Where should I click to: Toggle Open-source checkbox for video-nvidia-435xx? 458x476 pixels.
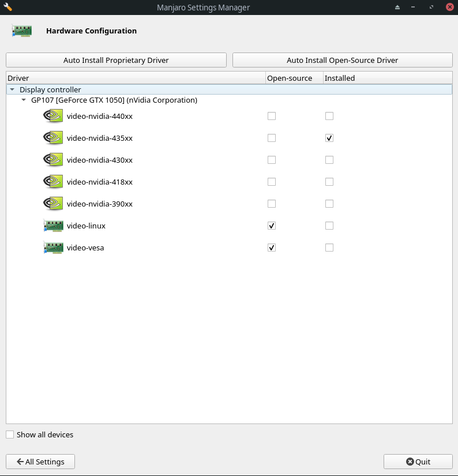click(x=272, y=138)
